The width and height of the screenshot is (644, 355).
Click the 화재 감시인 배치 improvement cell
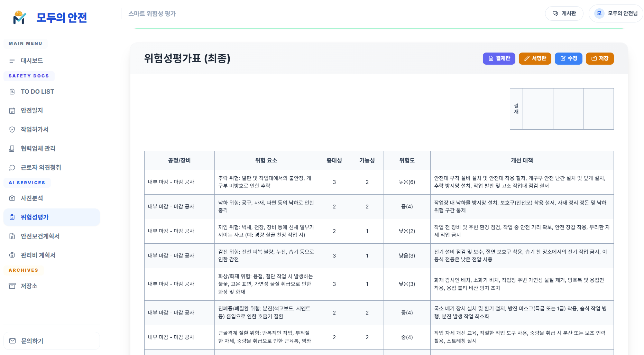522,284
